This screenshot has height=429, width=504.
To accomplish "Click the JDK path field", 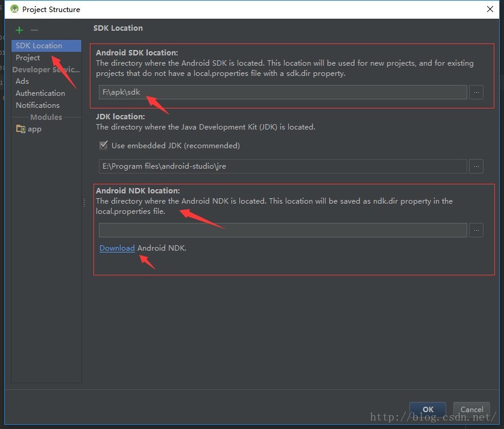I will tap(283, 166).
